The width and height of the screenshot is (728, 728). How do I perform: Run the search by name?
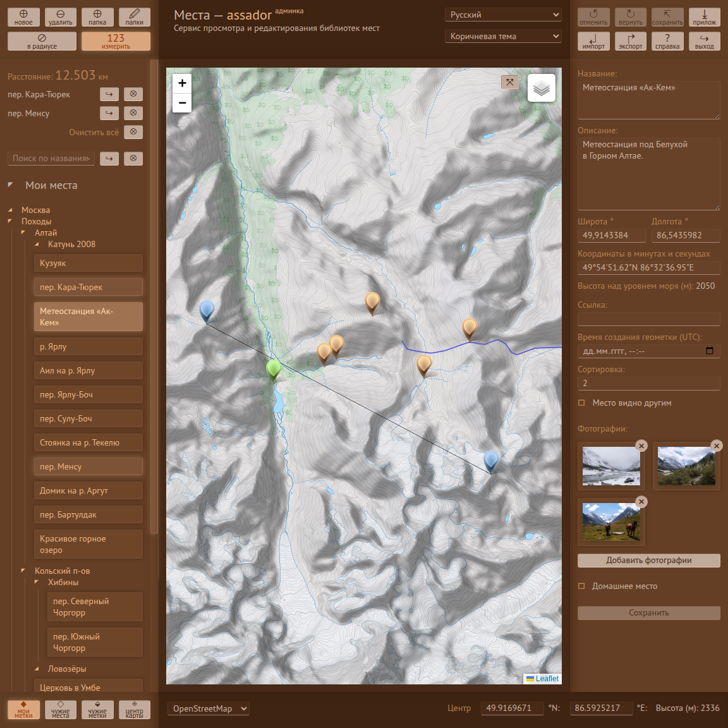pyautogui.click(x=109, y=159)
